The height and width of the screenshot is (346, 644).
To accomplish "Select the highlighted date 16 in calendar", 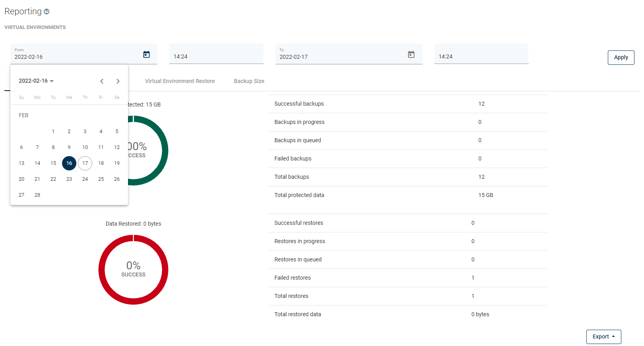I will click(x=69, y=163).
